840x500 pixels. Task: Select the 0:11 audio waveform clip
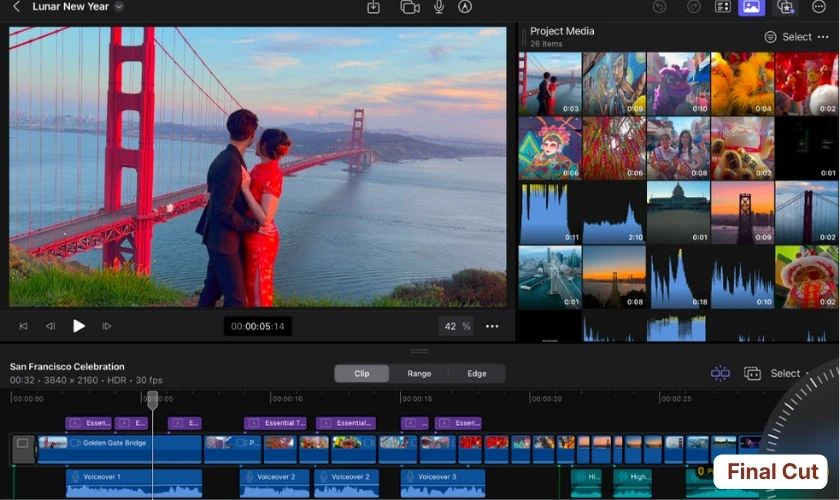550,213
